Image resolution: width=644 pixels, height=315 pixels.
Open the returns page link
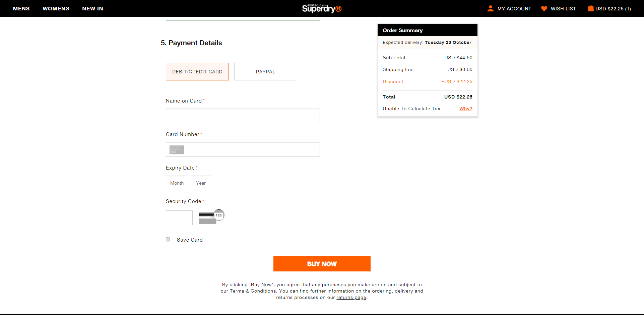[351, 297]
